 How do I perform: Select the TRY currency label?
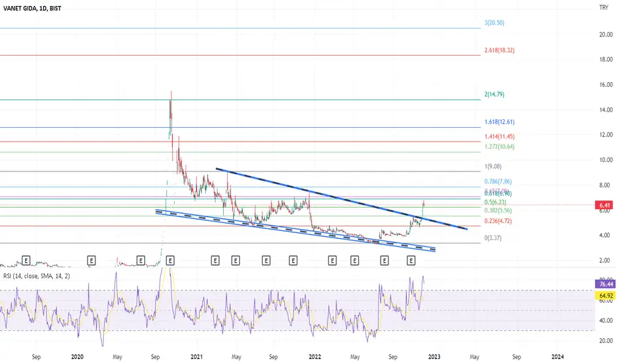tap(603, 7)
